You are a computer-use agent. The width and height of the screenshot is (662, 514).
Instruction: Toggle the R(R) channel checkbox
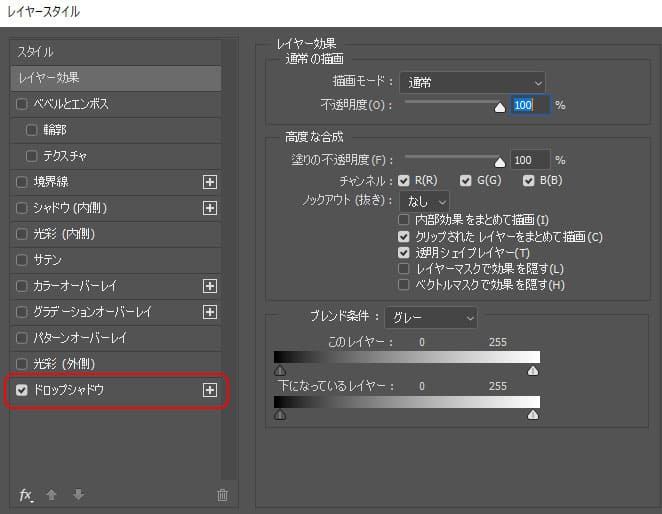click(404, 181)
